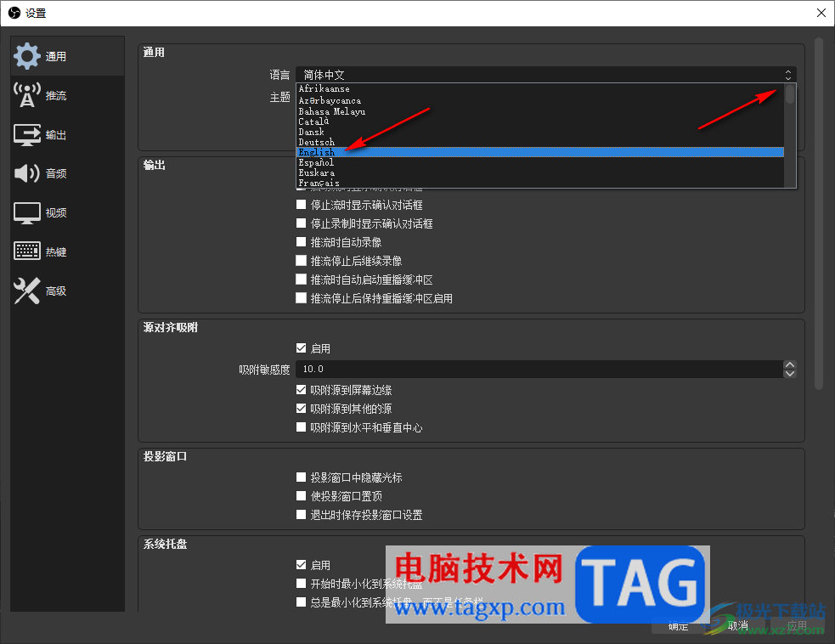Enable 推流停止后继续录像 checkbox

pyautogui.click(x=301, y=261)
